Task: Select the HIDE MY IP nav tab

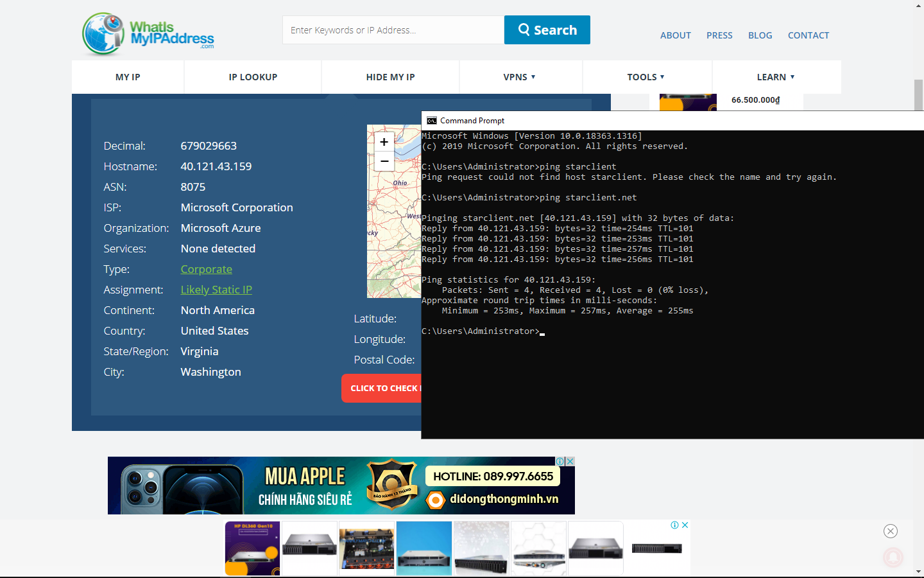Action: point(391,77)
